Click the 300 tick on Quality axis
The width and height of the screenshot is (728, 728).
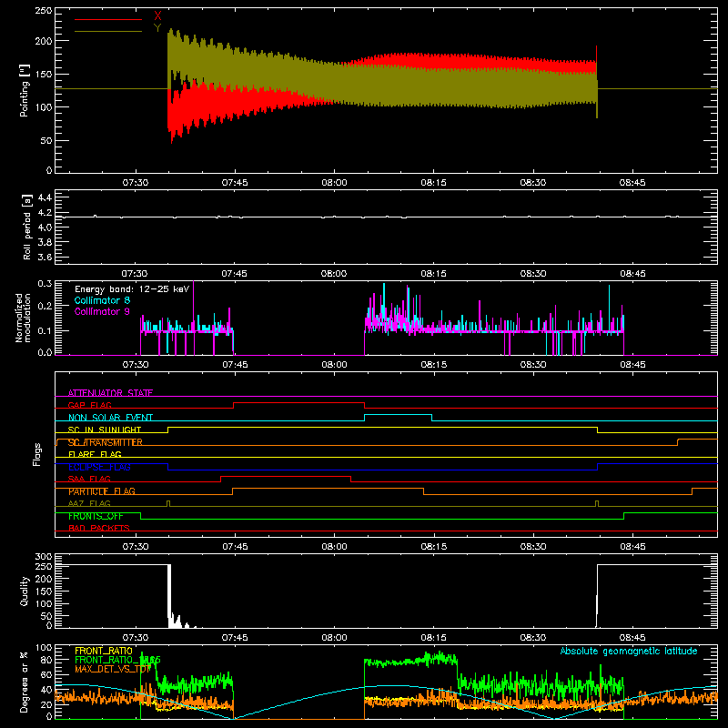[x=43, y=557]
